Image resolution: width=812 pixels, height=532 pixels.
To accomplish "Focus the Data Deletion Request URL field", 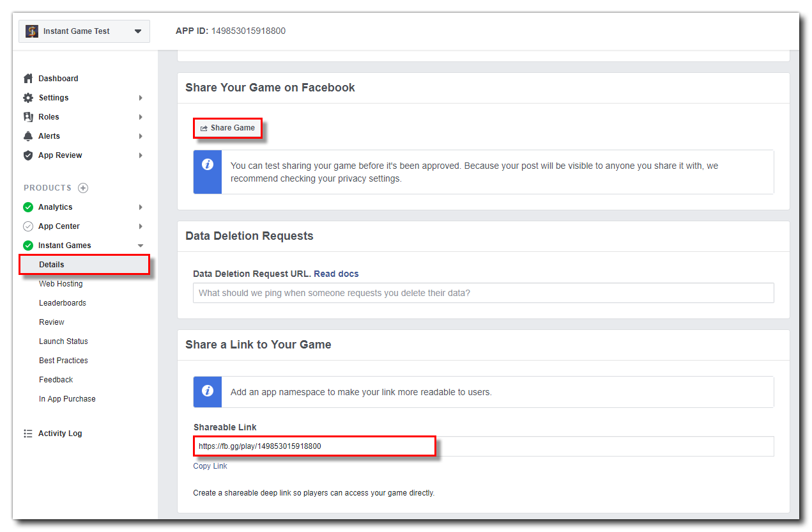I will tap(484, 293).
